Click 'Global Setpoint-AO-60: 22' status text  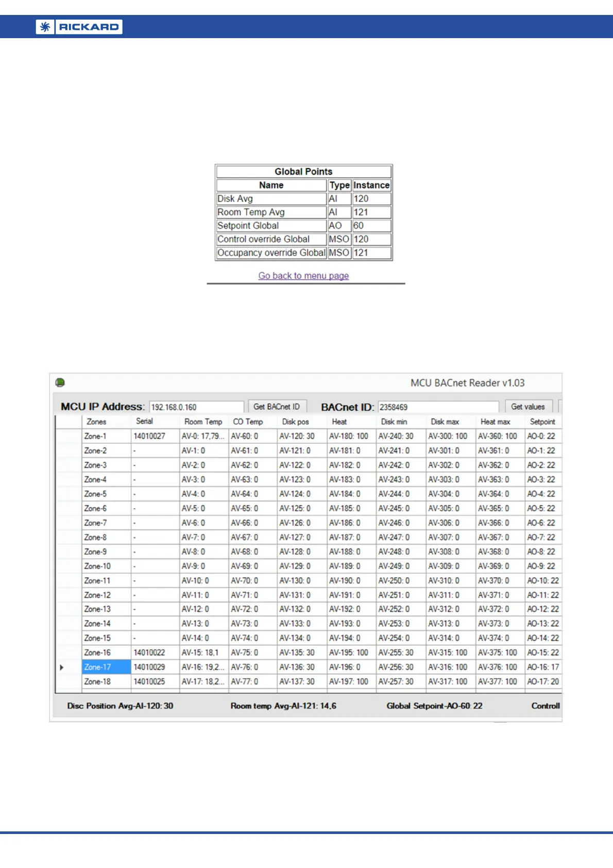point(435,706)
